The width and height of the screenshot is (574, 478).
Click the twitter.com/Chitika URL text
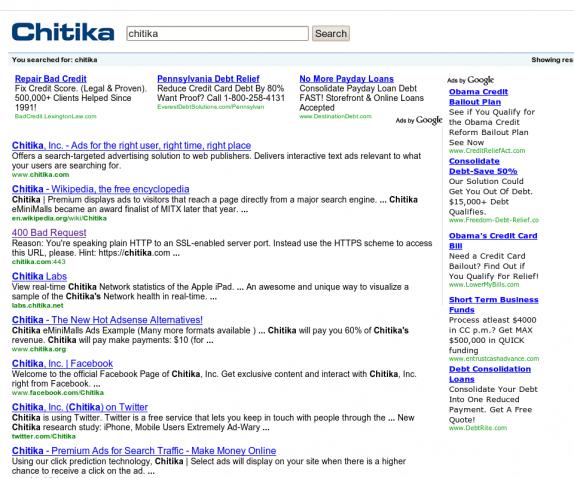click(x=44, y=436)
